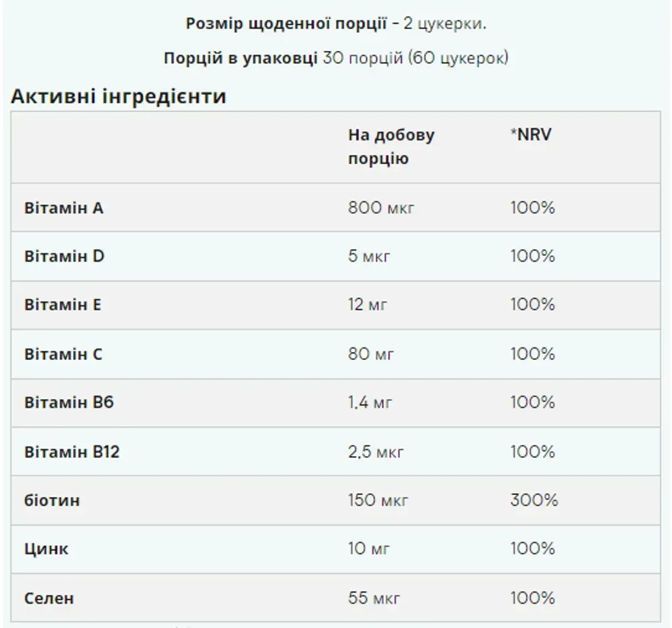
Task: Select the 'Вітамін B6' row label
Action: pyautogui.click(x=69, y=402)
